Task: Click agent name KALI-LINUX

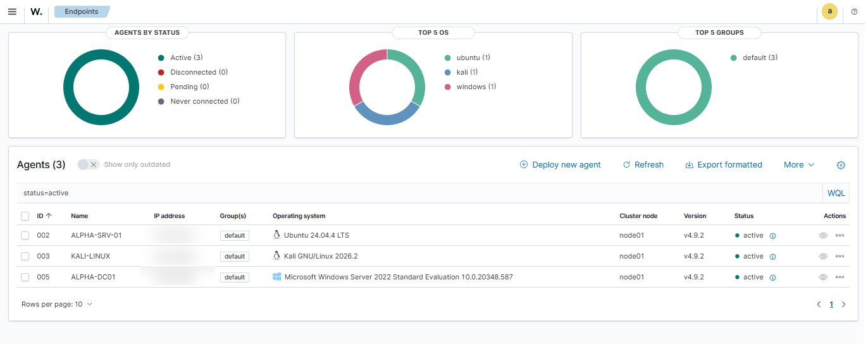Action: click(x=90, y=256)
